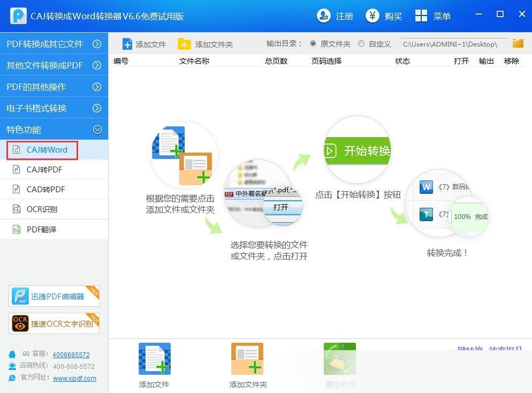Image resolution: width=532 pixels, height=393 pixels.
Task: Click the 状态 column header
Action: click(x=402, y=61)
